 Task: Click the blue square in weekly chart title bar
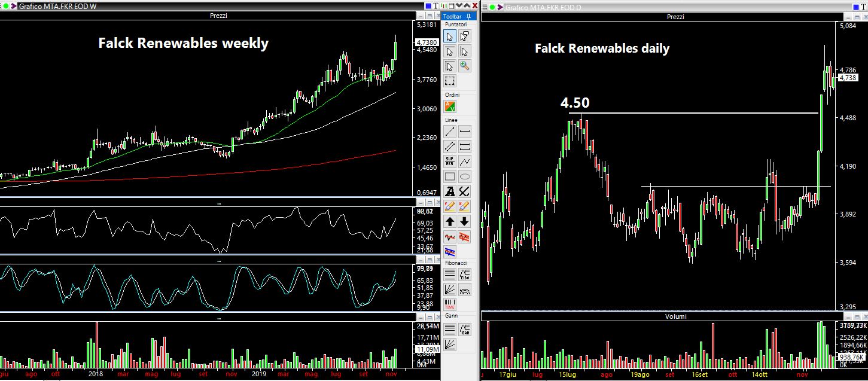428,6
